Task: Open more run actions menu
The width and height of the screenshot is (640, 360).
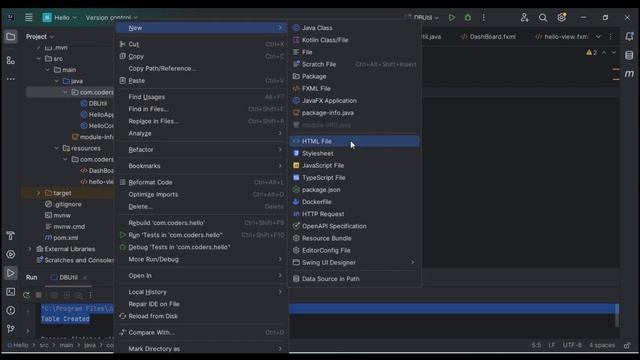Action: click(x=484, y=18)
